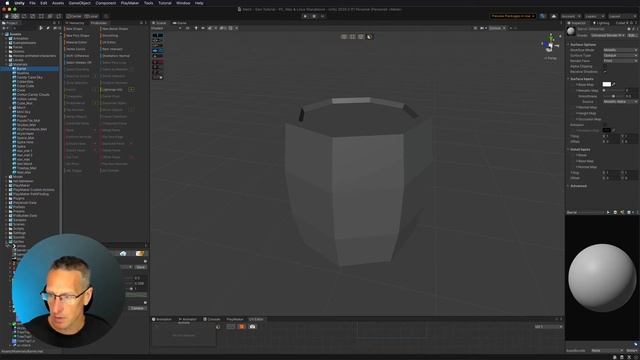Click Preview Packages in Use button
The image size is (640, 360).
(513, 16)
